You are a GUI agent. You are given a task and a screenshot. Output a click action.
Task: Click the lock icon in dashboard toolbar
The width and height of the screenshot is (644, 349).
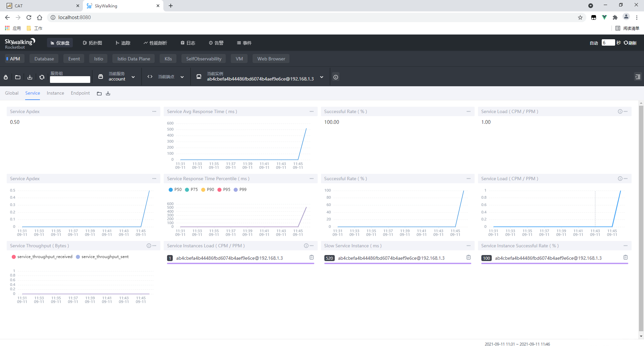(6, 77)
